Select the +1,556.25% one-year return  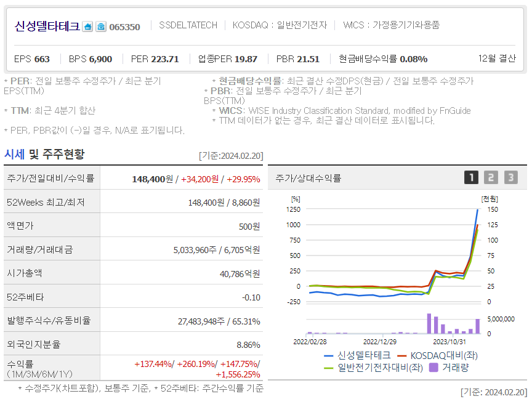(x=238, y=374)
